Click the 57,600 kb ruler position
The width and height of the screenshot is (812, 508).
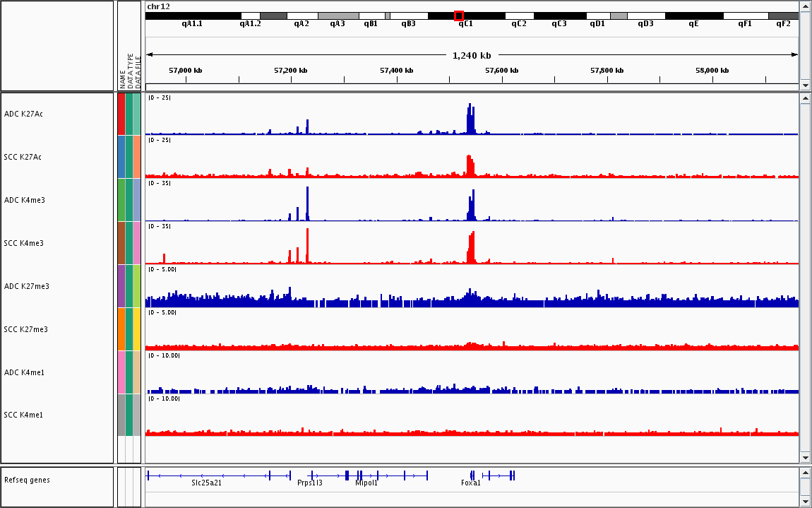[x=503, y=71]
